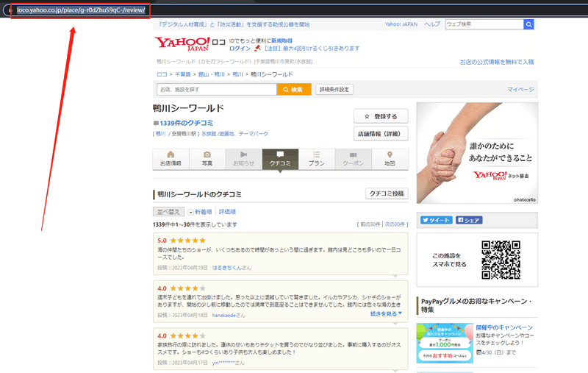The image size is (588, 373).
Task: Click the 鴨川 area link below the title
Action: coord(160,134)
